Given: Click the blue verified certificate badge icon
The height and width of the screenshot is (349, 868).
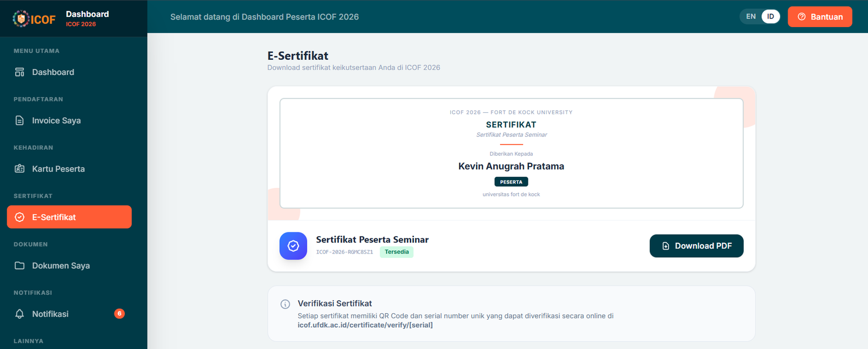Looking at the screenshot, I should point(293,246).
